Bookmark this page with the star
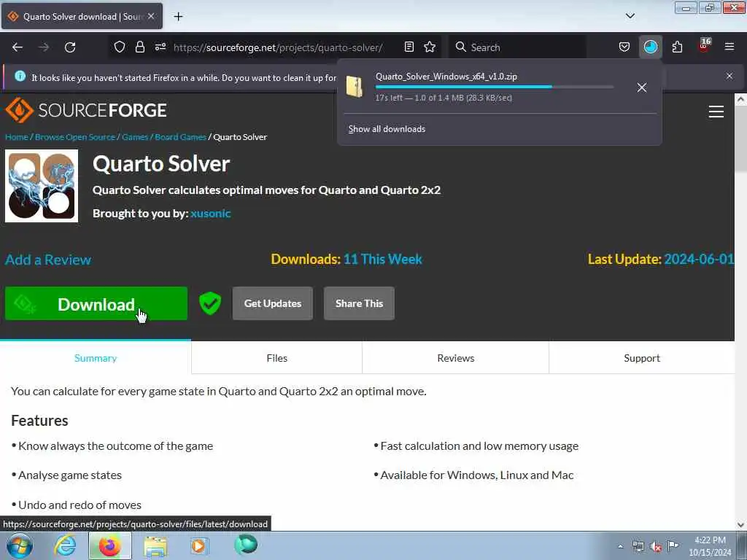Image resolution: width=747 pixels, height=560 pixels. (430, 47)
